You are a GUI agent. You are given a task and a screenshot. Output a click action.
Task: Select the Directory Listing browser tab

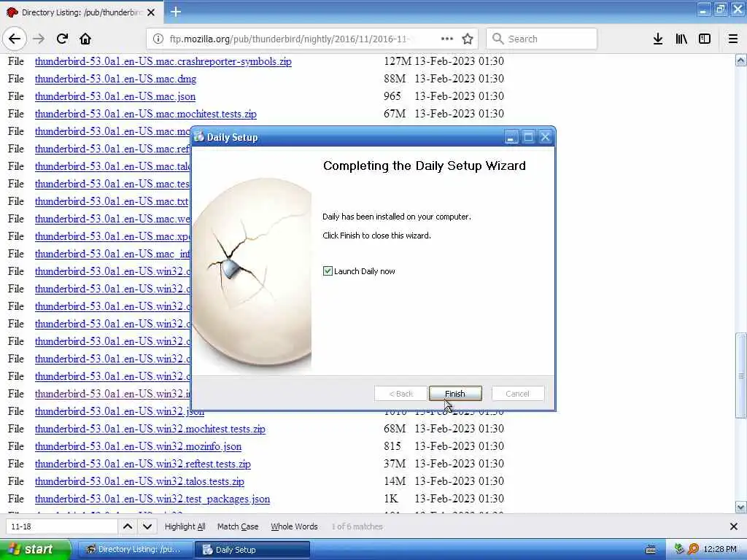coord(81,12)
